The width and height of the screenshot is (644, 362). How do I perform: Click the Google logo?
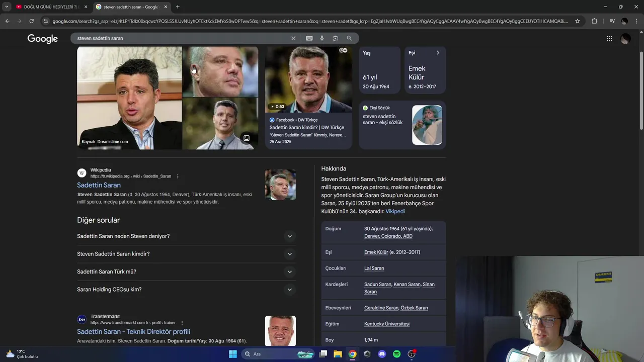(43, 39)
